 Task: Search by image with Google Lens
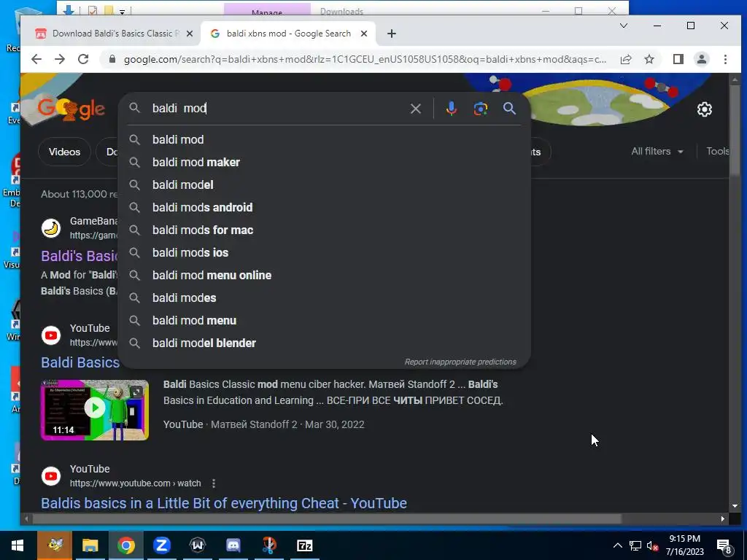tap(480, 109)
